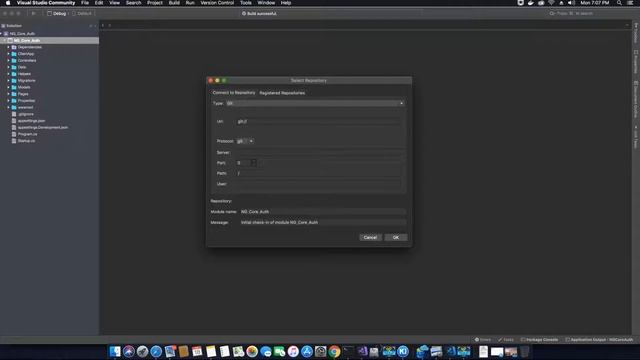The height and width of the screenshot is (360, 640).
Task: Select the highlighted NG_Core_Auth project node
Action: [49, 40]
